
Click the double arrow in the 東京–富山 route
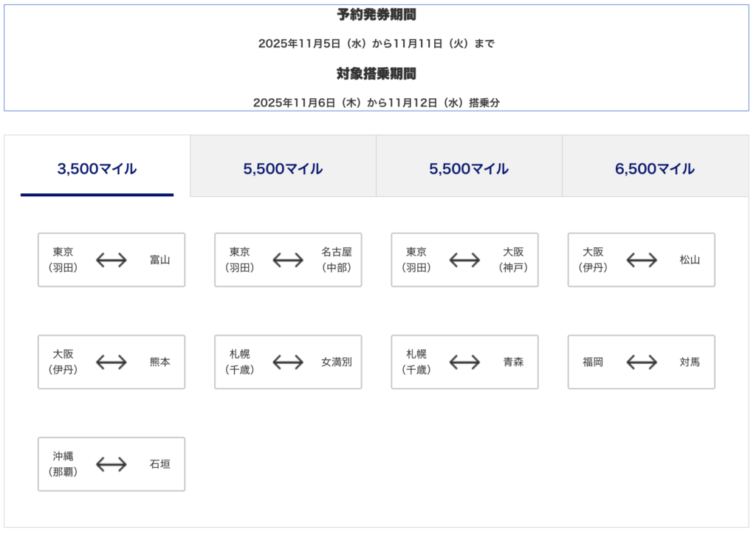111,260
